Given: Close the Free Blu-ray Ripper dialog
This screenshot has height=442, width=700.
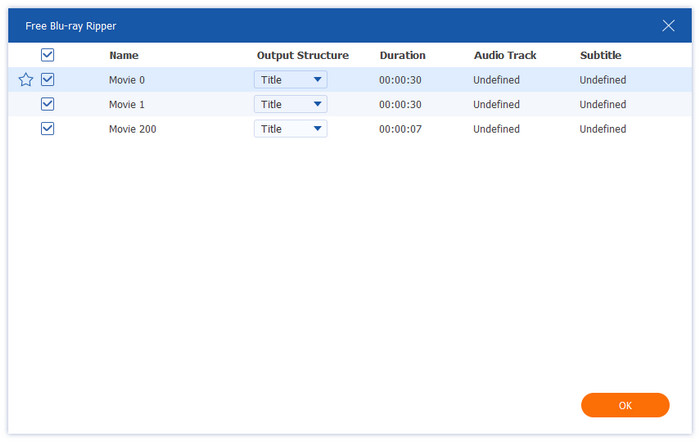Looking at the screenshot, I should click(668, 26).
